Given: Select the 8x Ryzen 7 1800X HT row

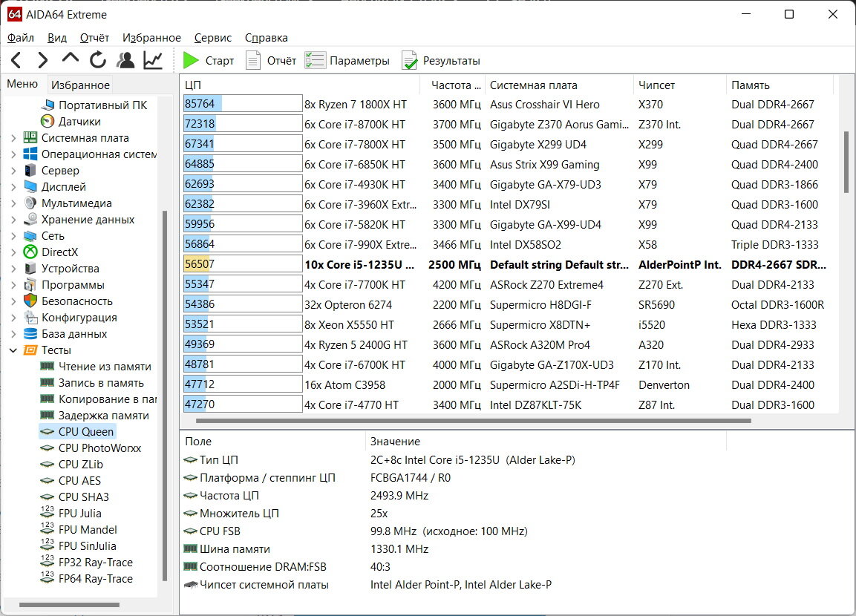Looking at the screenshot, I should (508, 104).
